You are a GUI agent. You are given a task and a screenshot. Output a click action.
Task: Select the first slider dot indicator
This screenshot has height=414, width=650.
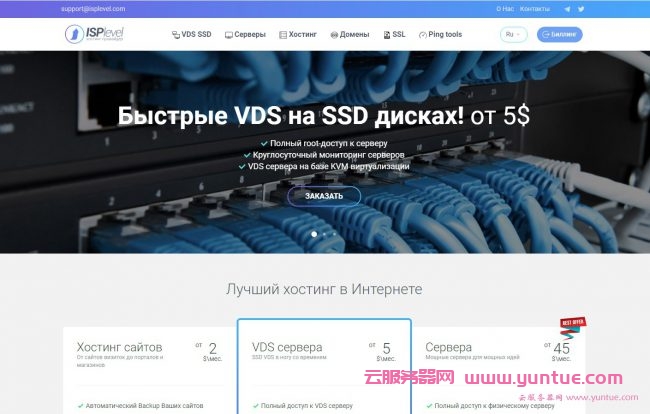point(314,234)
